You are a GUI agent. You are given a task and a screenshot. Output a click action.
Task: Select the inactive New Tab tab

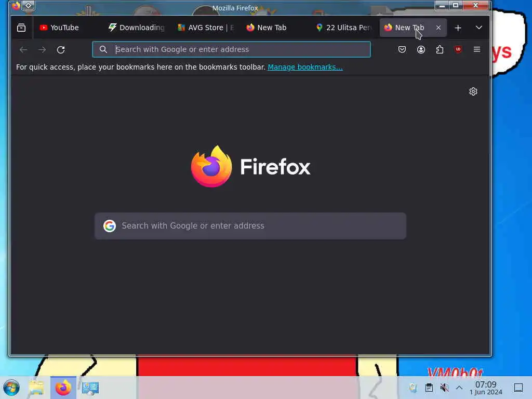274,28
